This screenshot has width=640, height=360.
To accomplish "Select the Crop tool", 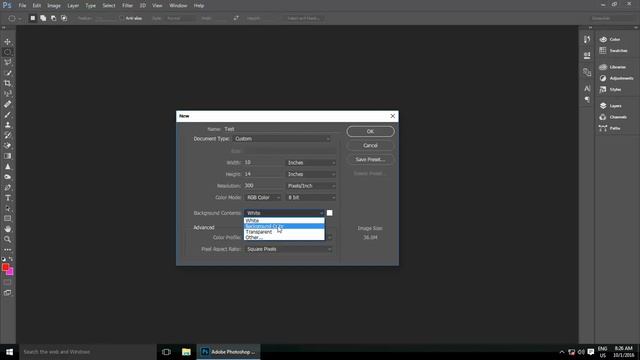I will point(7,83).
